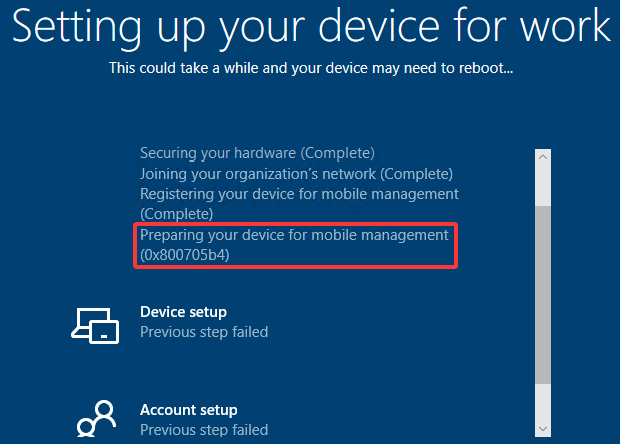Click the Account setup people icon
Screen dimensions: 620x444
pos(97,418)
